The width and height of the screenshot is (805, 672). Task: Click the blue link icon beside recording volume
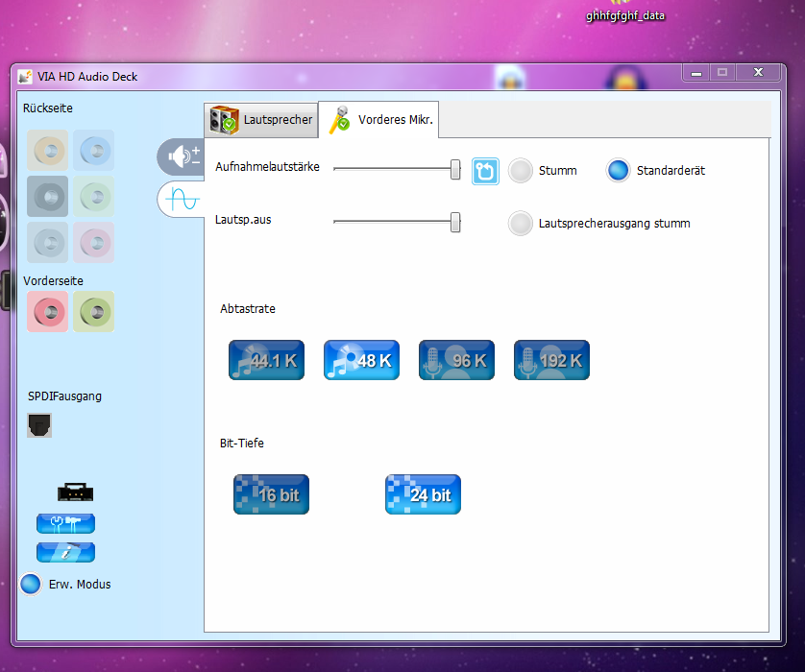coord(485,171)
